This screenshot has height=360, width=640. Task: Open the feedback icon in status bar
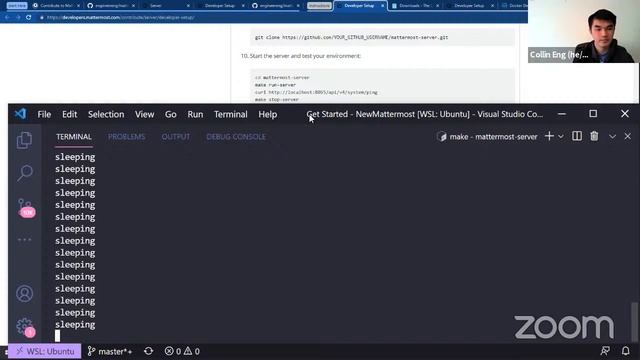point(605,351)
